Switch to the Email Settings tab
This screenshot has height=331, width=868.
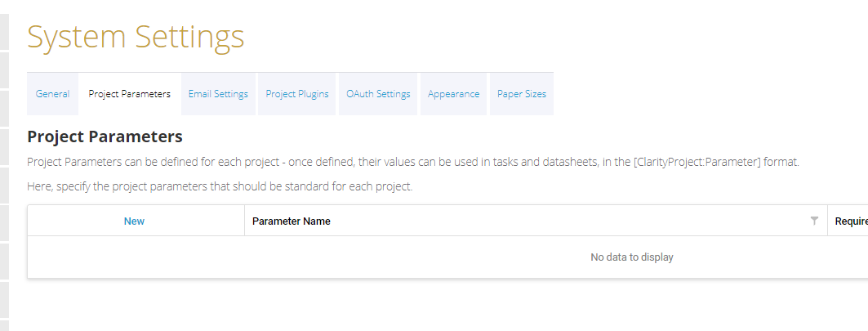[x=218, y=94]
